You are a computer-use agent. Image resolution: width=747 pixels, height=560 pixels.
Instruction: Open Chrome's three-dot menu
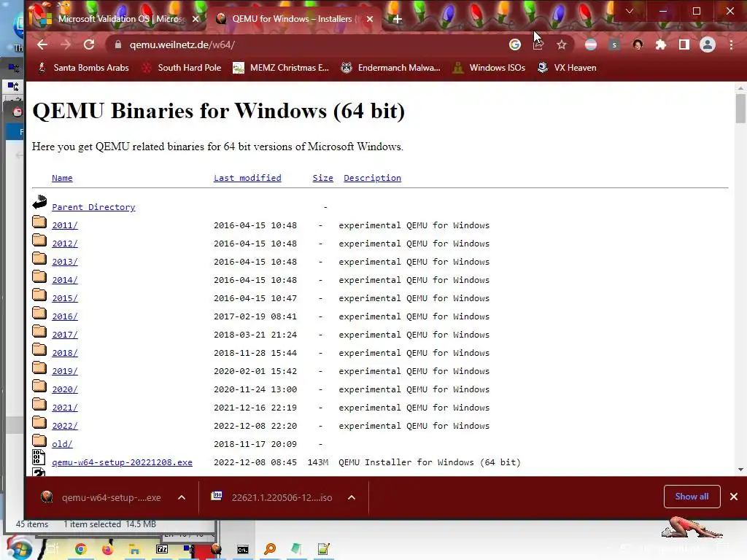point(731,44)
